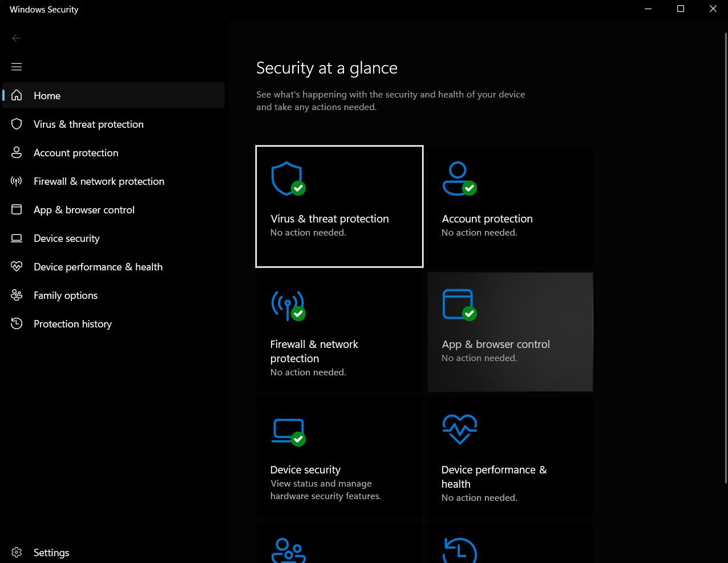Click the back arrow button
The width and height of the screenshot is (728, 563).
[17, 38]
